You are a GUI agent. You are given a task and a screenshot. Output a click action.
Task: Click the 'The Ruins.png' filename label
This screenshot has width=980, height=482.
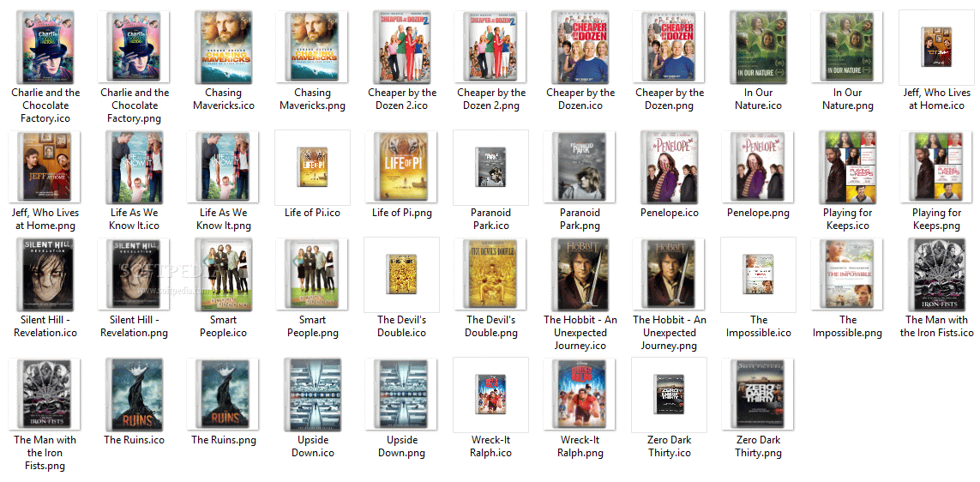tap(223, 440)
